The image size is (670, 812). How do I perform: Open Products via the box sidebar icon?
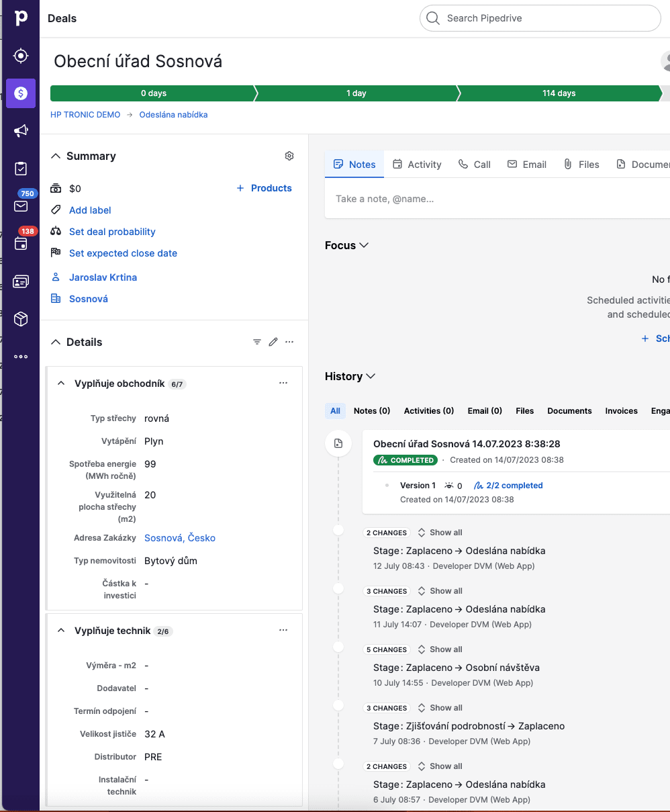[x=21, y=319]
